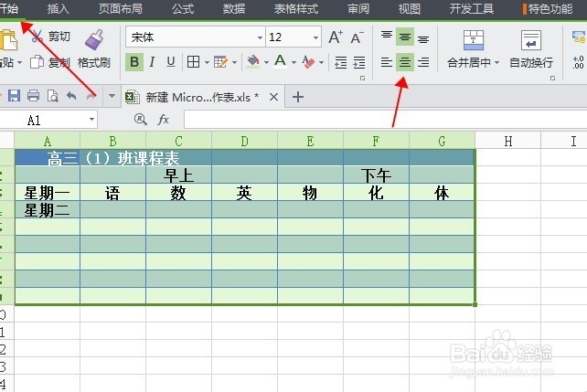The width and height of the screenshot is (587, 392).
Task: Select cell containing 下午
Action: point(376,175)
